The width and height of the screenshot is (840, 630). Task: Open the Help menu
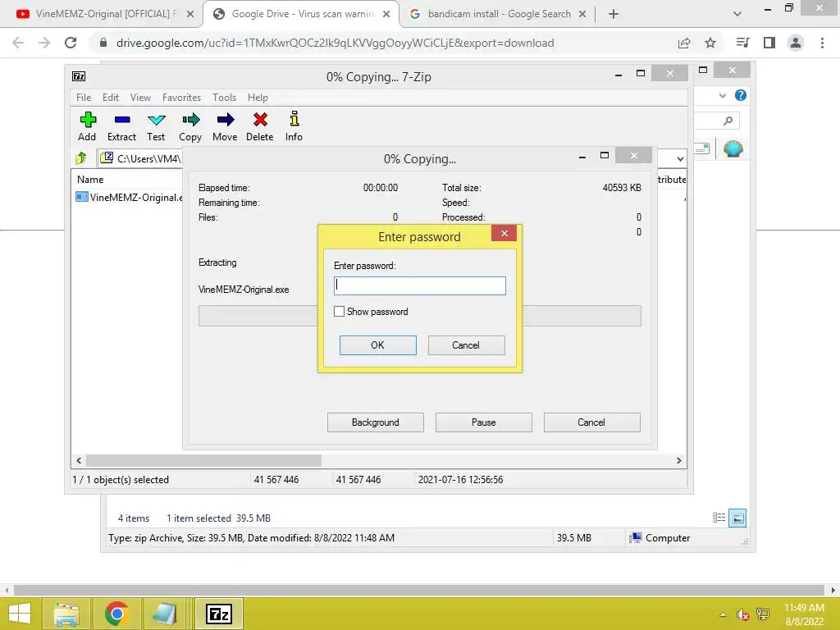pyautogui.click(x=258, y=98)
